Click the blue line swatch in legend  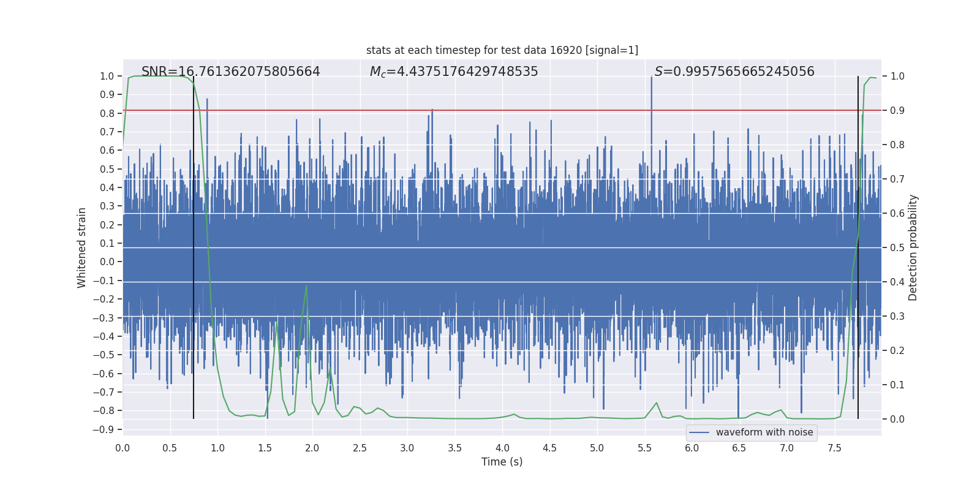(x=699, y=432)
